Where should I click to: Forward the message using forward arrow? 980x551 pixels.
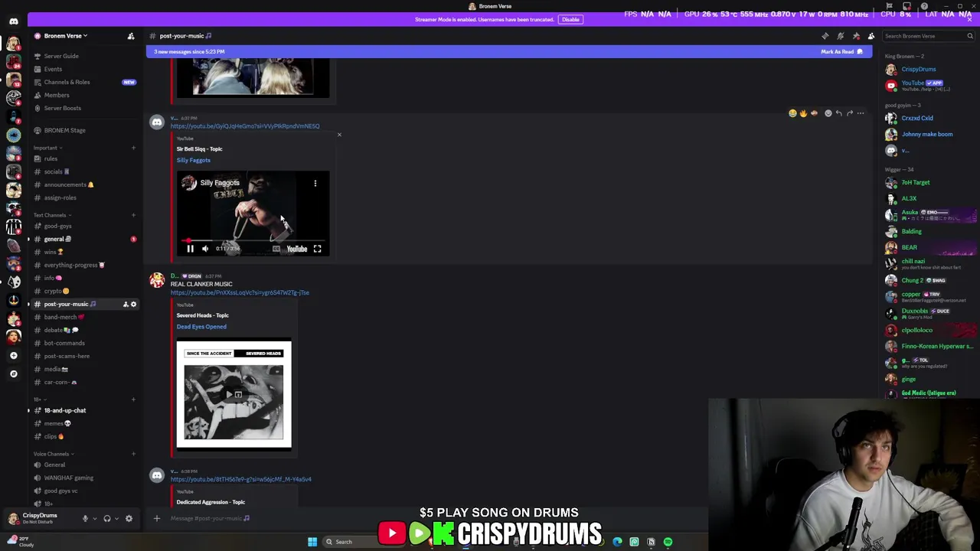[849, 113]
